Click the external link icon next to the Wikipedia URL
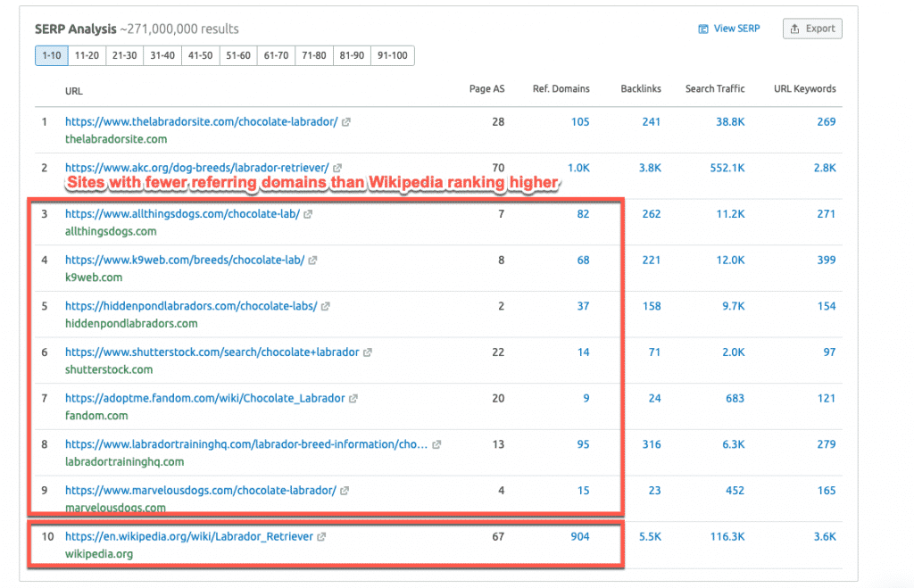This screenshot has width=914, height=588. click(323, 536)
